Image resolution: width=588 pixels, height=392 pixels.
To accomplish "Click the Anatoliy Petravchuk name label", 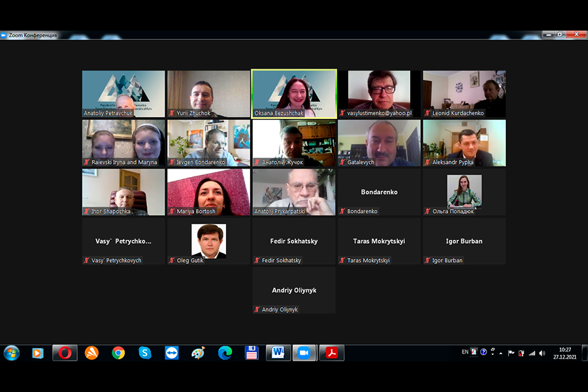I will click(x=108, y=113).
